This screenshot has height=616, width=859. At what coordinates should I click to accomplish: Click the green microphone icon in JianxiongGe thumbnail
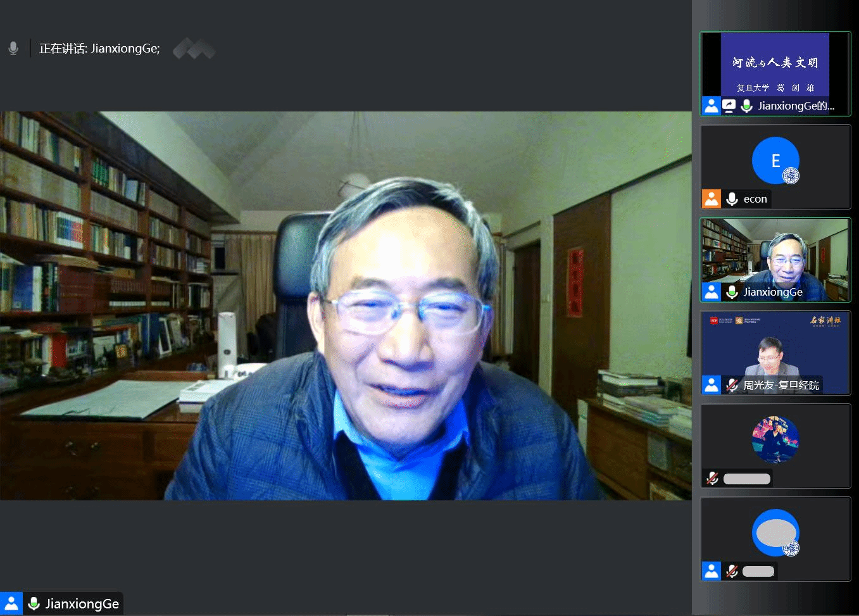click(732, 292)
